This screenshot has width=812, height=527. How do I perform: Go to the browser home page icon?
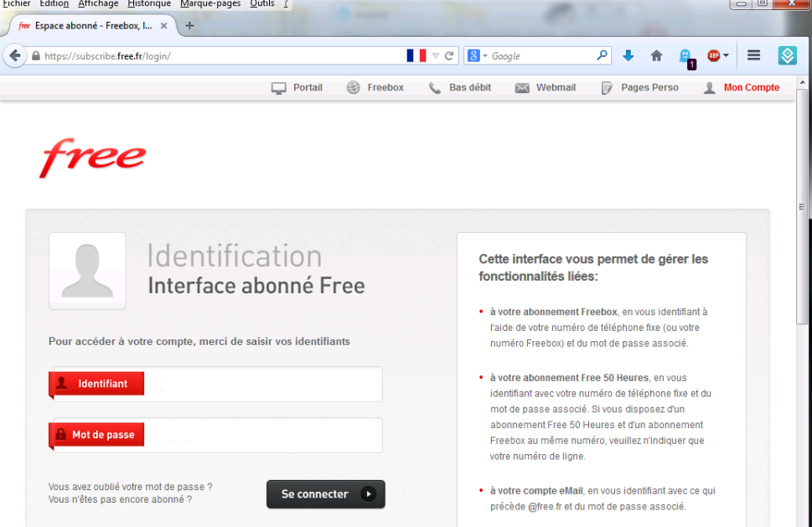point(656,56)
